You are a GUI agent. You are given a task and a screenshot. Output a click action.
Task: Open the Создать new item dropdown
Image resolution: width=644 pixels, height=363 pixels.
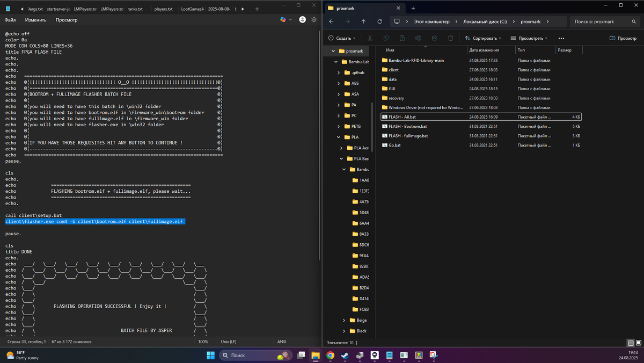click(341, 38)
